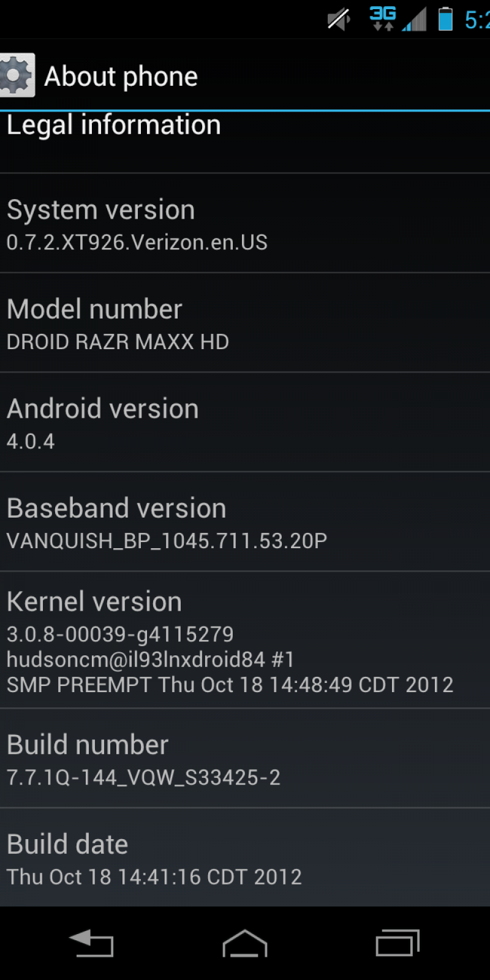Tap the Back navigation button
490x980 pixels.
(x=91, y=943)
